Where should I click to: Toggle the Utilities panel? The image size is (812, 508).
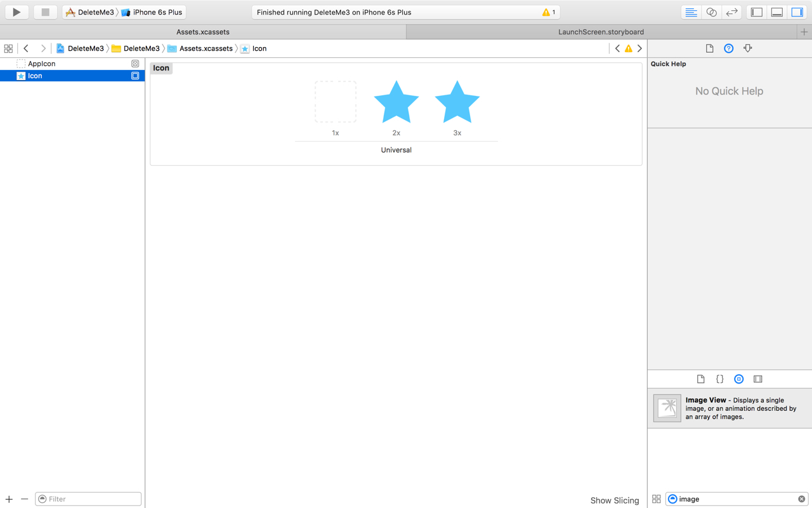click(x=797, y=12)
